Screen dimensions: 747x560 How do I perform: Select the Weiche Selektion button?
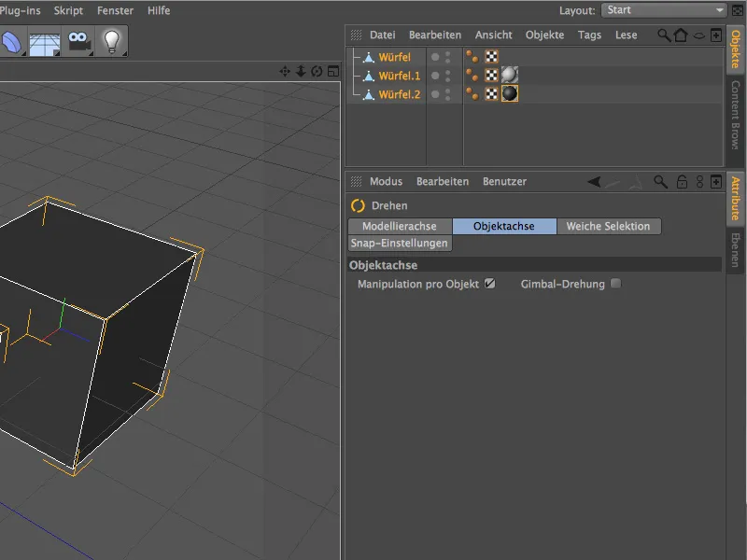(608, 227)
